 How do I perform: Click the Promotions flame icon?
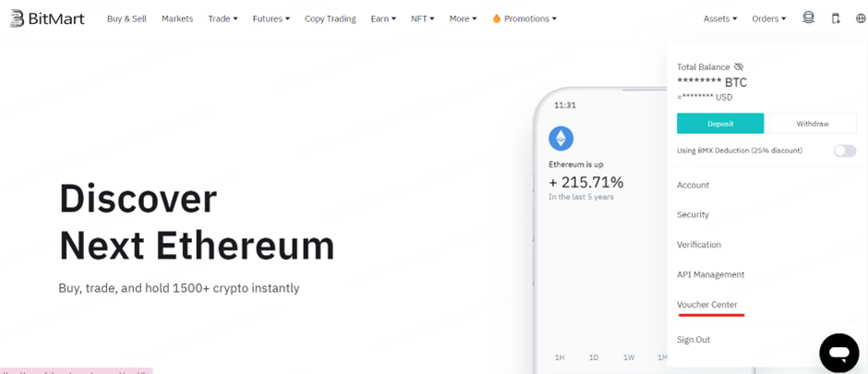[x=497, y=18]
